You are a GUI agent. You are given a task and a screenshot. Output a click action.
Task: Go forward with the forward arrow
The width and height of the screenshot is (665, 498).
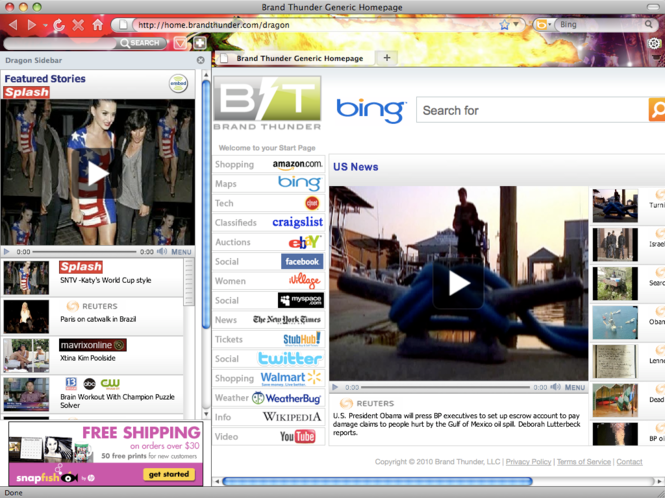pos(32,25)
